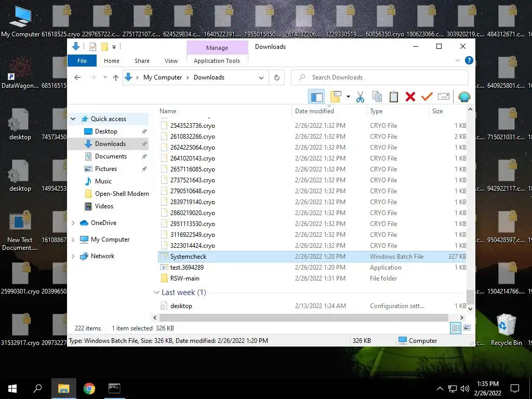Open Command Prompt from taskbar
Image resolution: width=532 pixels, height=399 pixels.
click(x=114, y=389)
